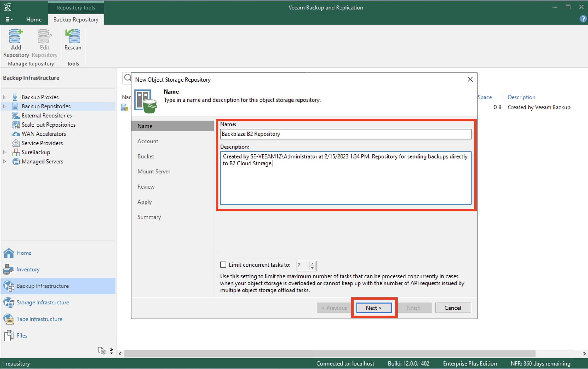588x369 pixels.
Task: Click the Backup Proxies tree icon
Action: 15,97
